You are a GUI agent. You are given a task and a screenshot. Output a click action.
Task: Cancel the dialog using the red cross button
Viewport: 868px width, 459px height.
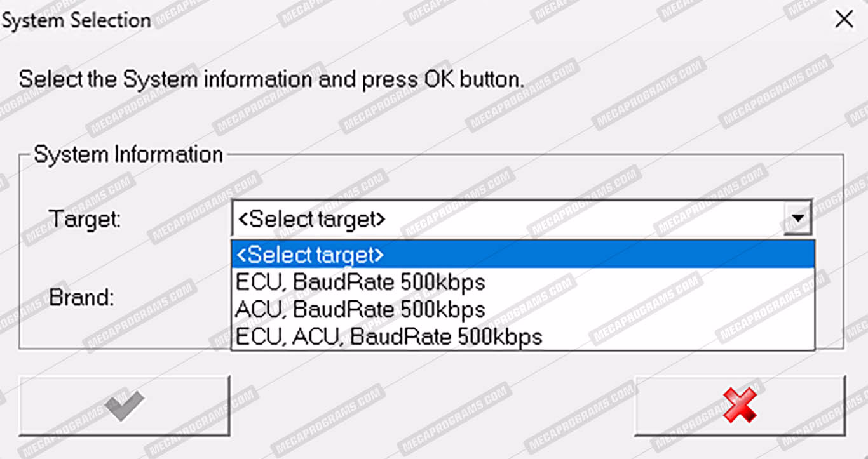(740, 405)
